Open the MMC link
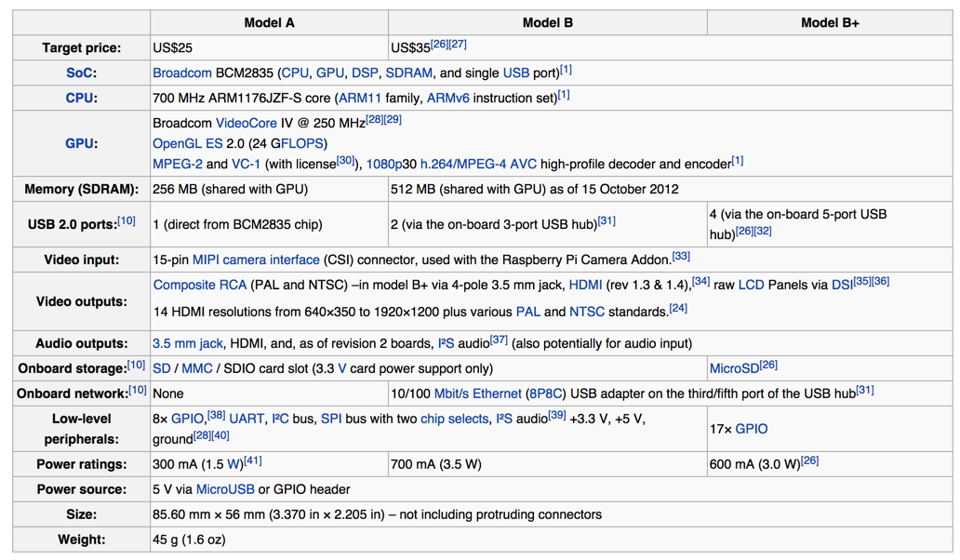 pyautogui.click(x=197, y=368)
